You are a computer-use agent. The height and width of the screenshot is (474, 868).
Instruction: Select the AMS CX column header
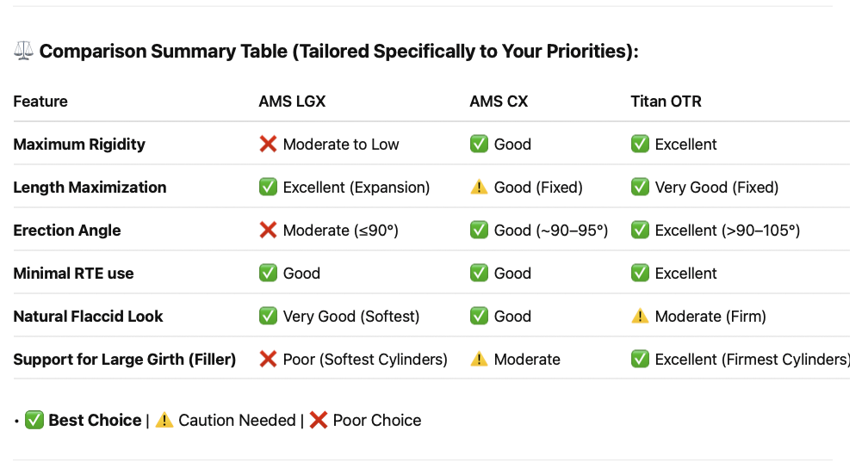point(499,102)
